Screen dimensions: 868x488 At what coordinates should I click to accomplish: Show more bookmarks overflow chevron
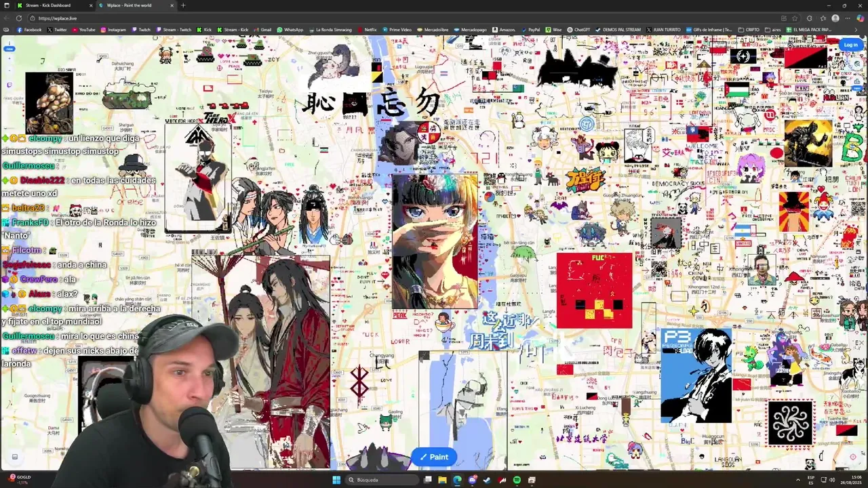(x=856, y=30)
